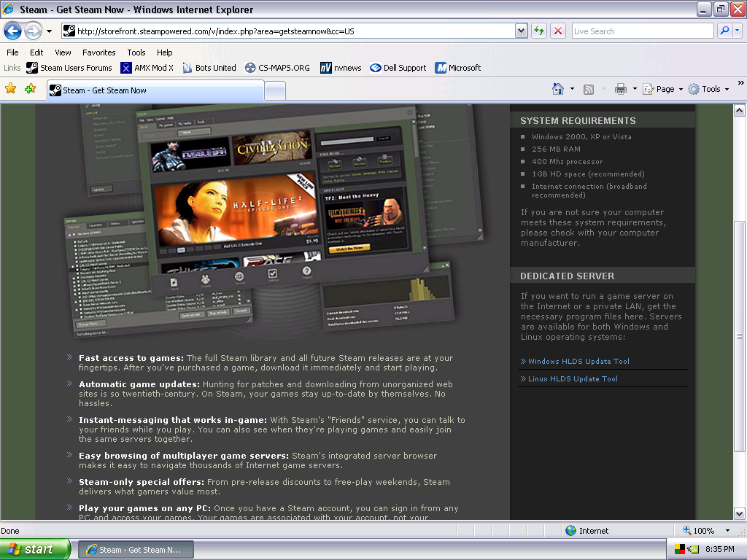The width and height of the screenshot is (747, 560).
Task: Click the DEDICATED SERVER heading
Action: click(567, 276)
